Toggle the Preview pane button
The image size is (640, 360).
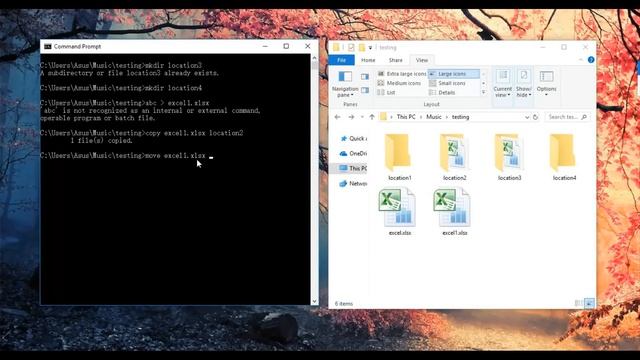tap(365, 76)
